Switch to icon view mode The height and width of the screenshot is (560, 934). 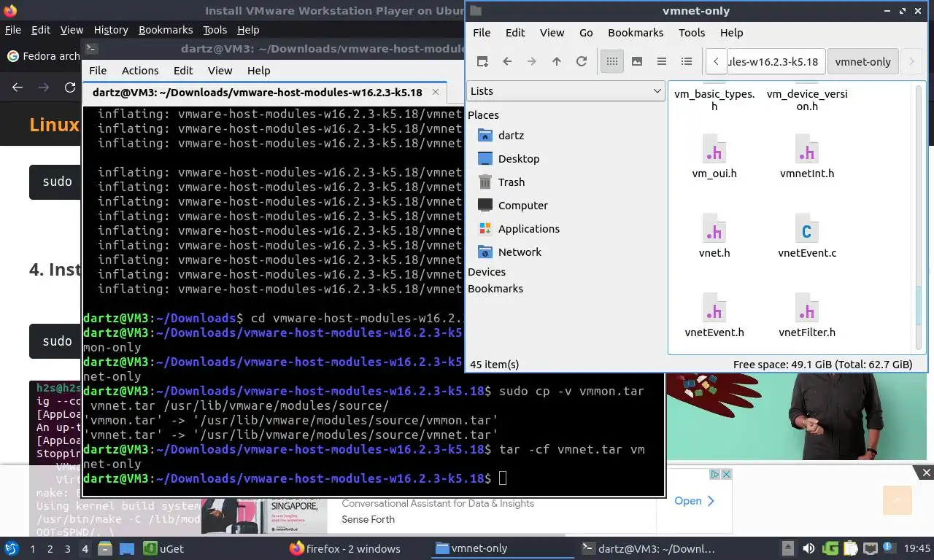(612, 61)
